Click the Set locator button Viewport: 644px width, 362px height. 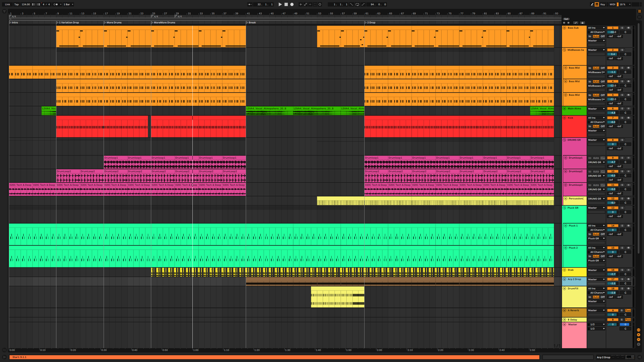[x=566, y=19]
